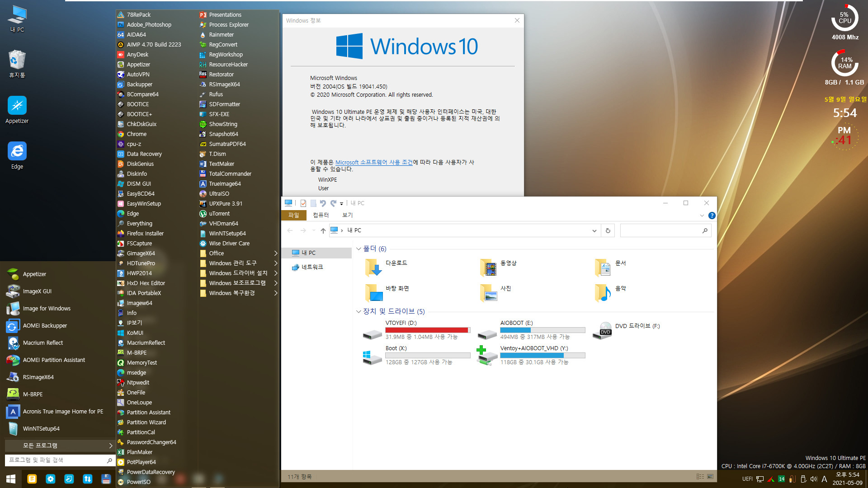Image resolution: width=868 pixels, height=488 pixels.
Task: Open the 음악 folder in Explorer
Action: 611,293
